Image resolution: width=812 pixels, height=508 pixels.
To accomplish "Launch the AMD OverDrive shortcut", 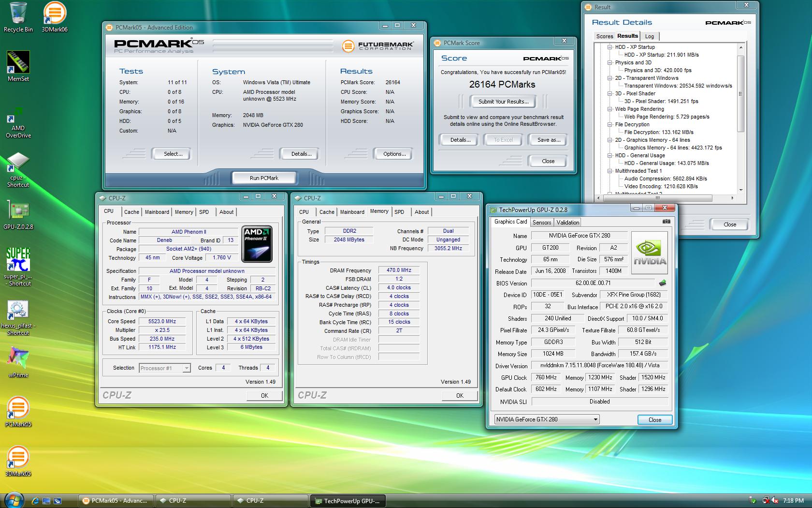I will pos(18,123).
